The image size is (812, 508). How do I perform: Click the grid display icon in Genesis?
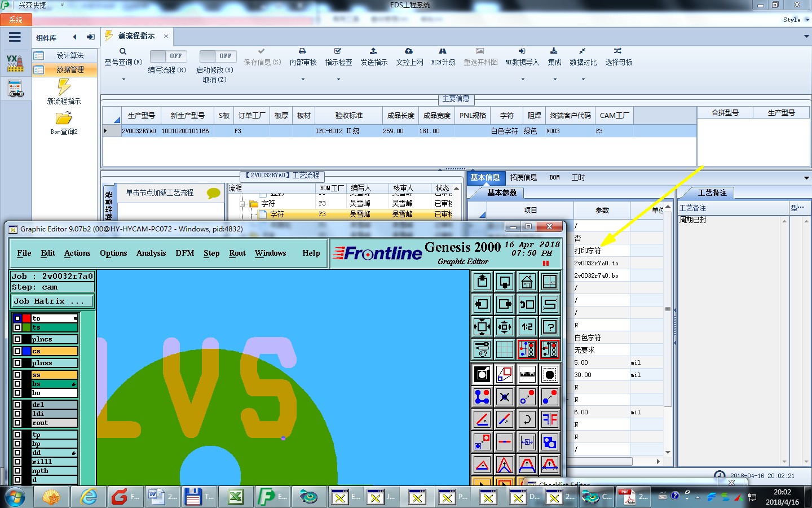point(505,349)
